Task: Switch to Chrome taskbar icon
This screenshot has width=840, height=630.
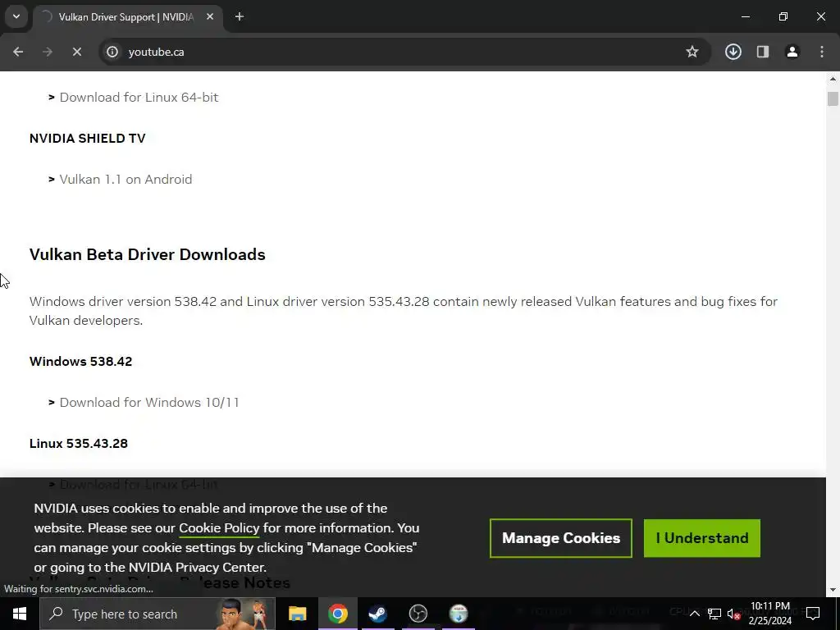Action: pyautogui.click(x=337, y=614)
